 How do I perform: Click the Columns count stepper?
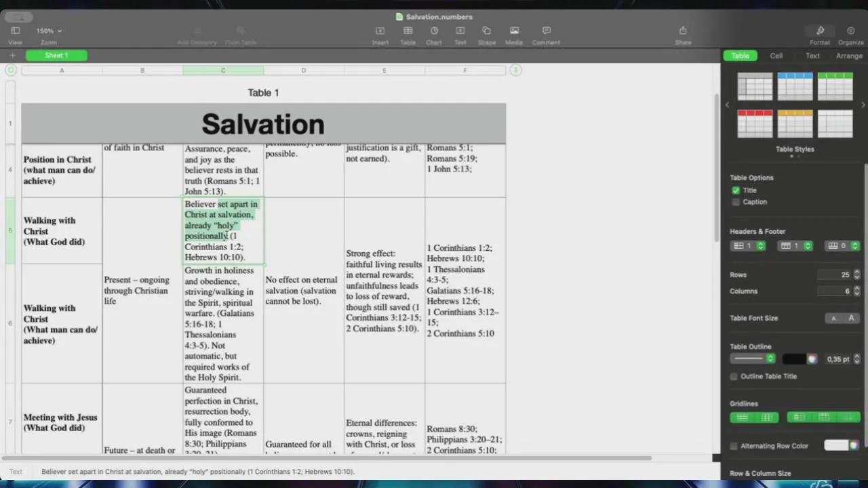856,291
